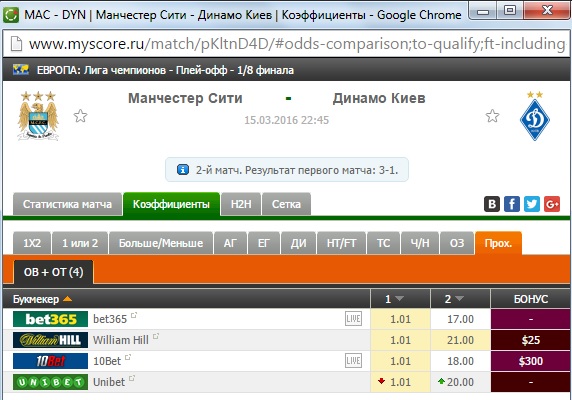The height and width of the screenshot is (400, 572).
Task: Click the Dynamo Kyiv club crest
Action: click(x=535, y=116)
